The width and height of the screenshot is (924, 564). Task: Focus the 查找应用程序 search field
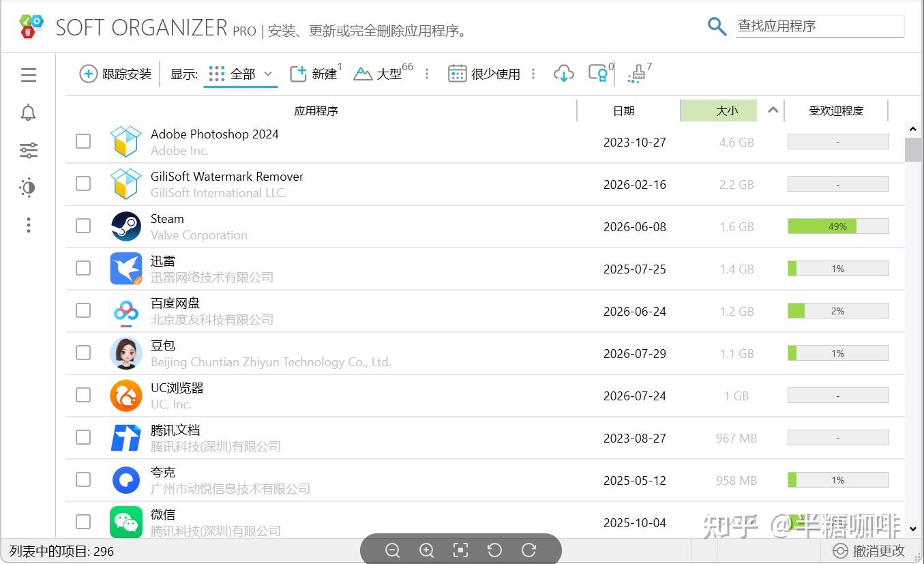[820, 26]
